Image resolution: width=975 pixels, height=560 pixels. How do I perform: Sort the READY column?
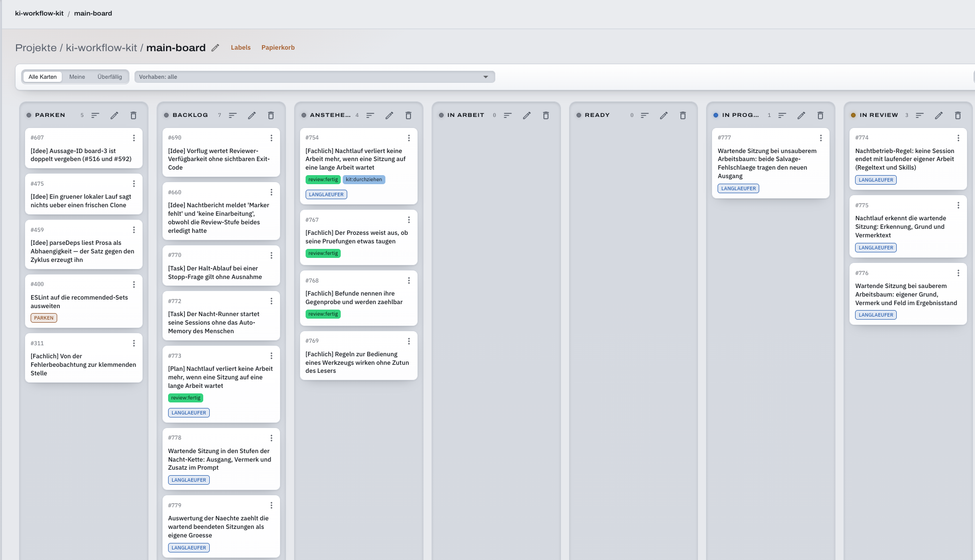[645, 115]
